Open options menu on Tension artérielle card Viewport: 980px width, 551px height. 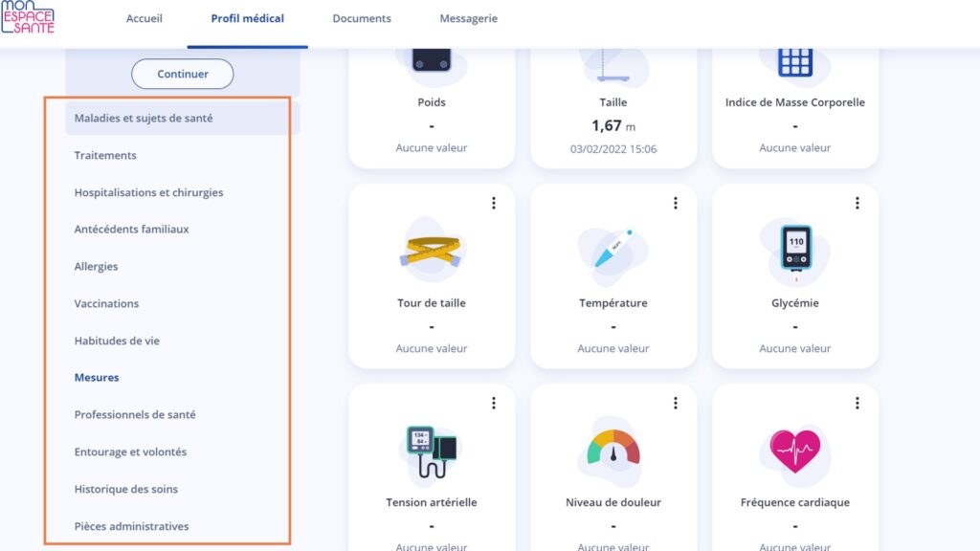tap(494, 404)
